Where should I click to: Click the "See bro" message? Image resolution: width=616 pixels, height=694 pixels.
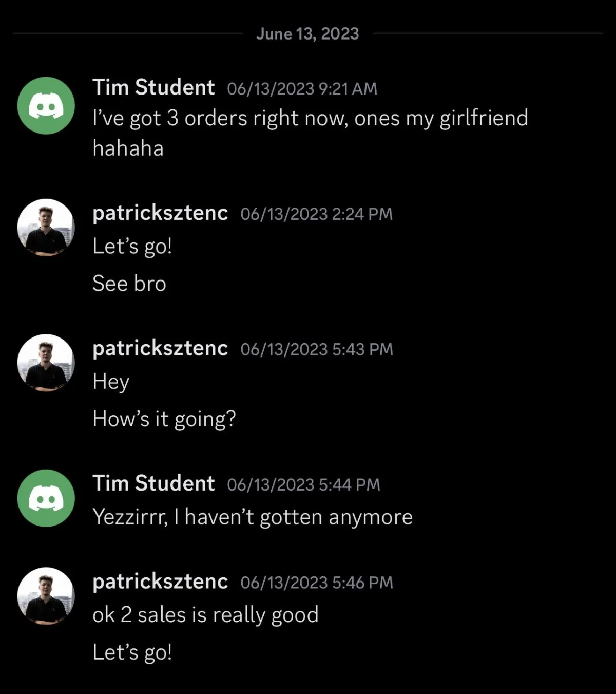(129, 284)
